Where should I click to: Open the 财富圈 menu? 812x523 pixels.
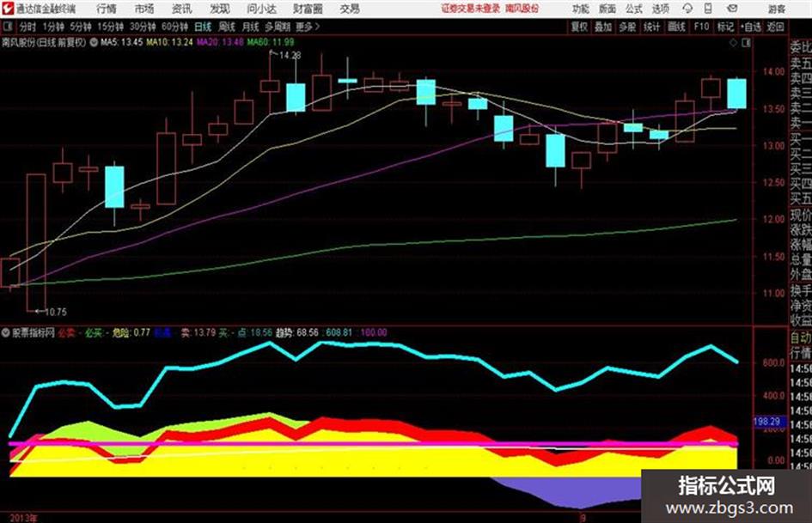coord(308,9)
